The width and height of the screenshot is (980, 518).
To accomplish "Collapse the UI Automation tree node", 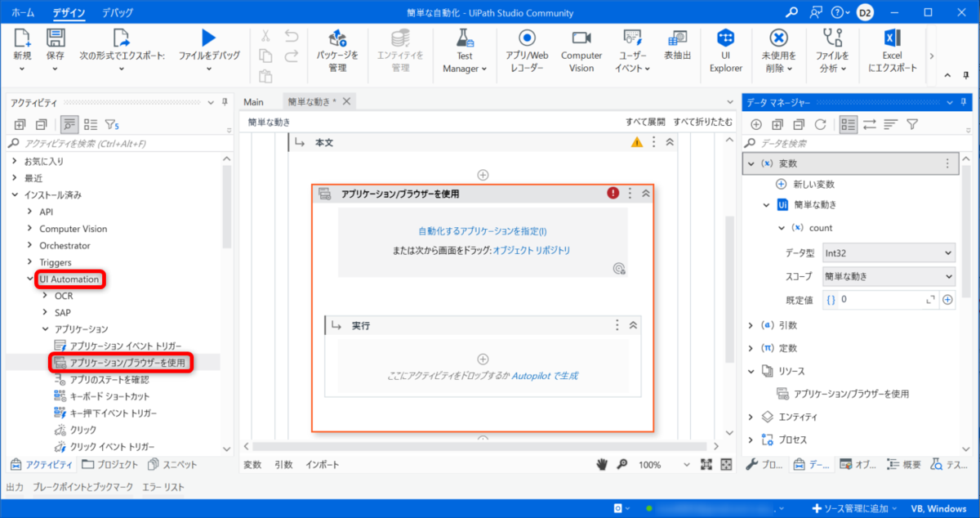I will [x=30, y=279].
